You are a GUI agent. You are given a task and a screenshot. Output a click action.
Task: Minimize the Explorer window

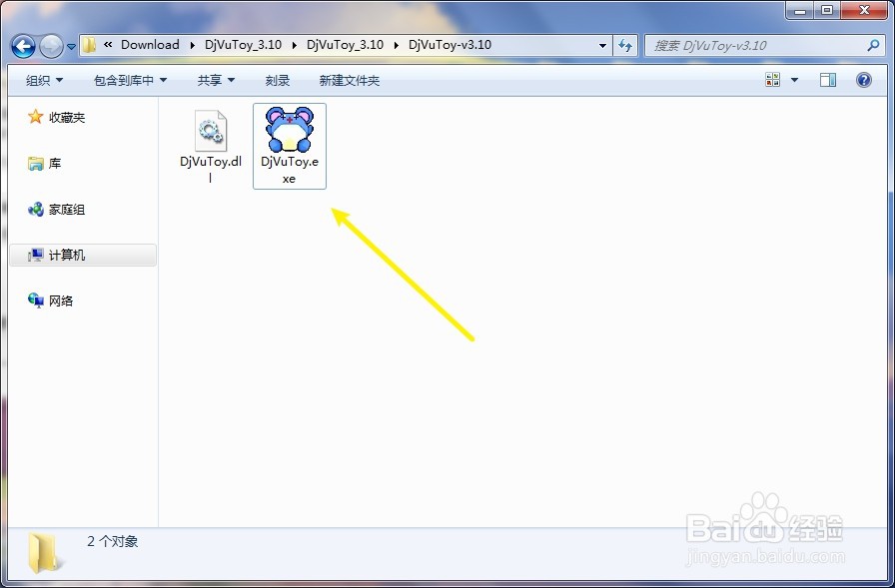click(800, 11)
